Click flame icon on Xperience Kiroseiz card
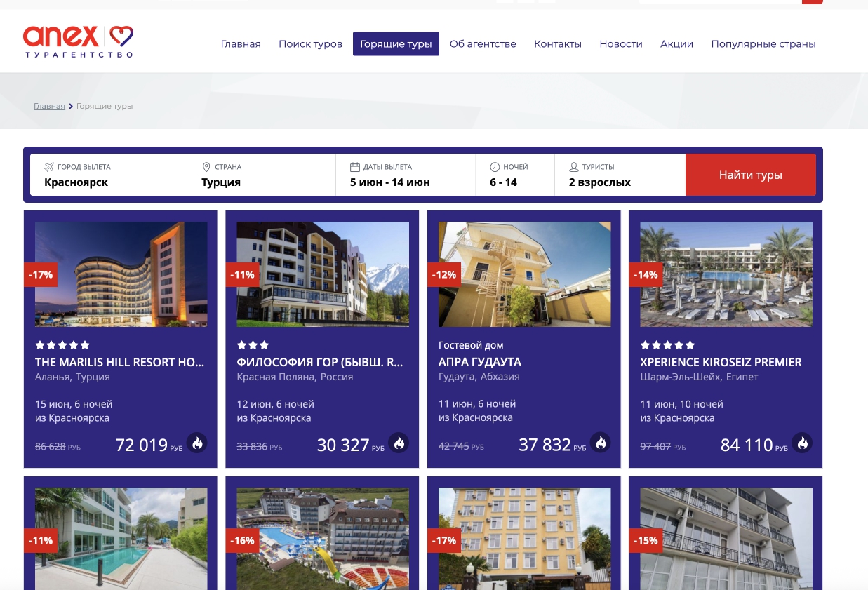The image size is (868, 590). [x=802, y=443]
